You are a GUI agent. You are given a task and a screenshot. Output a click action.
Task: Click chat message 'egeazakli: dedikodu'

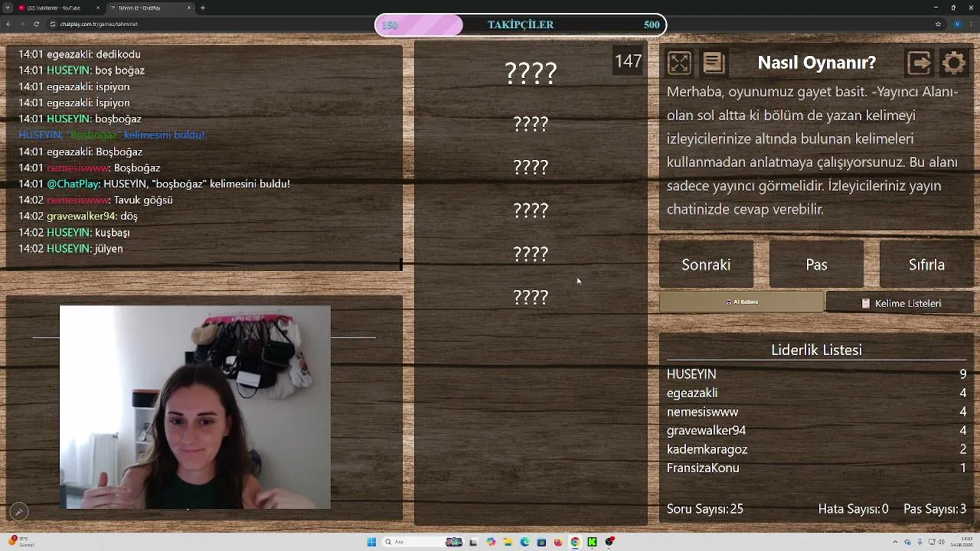tap(80, 54)
